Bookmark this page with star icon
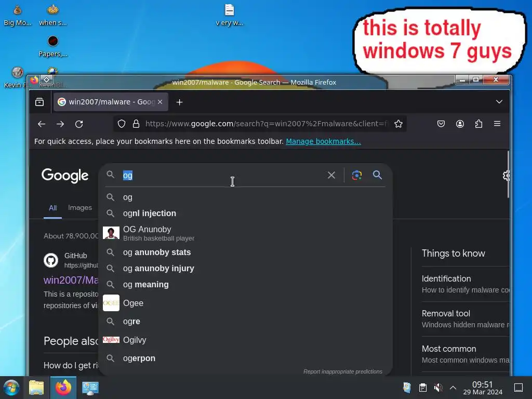Screen dimensions: 532x399 click(x=398, y=124)
